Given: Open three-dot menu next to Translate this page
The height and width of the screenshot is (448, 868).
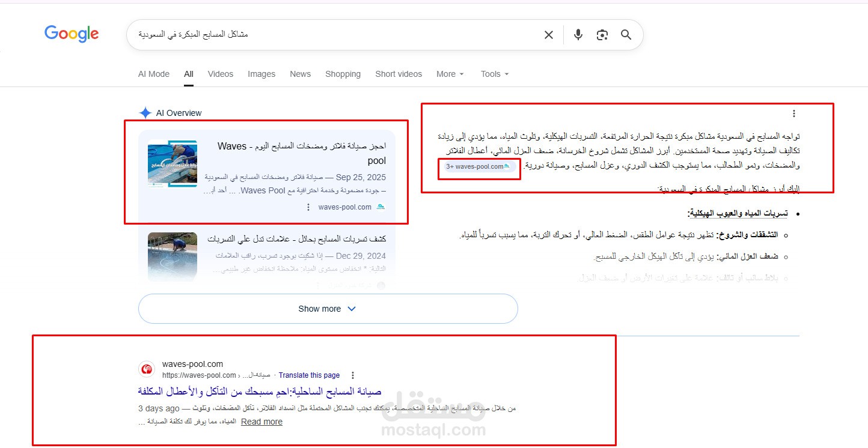Looking at the screenshot, I should click(353, 375).
